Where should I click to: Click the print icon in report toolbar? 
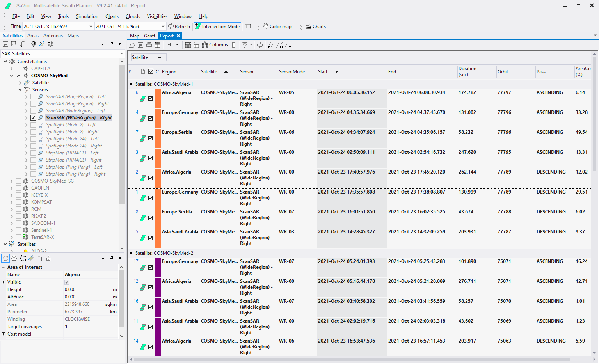[x=149, y=45]
